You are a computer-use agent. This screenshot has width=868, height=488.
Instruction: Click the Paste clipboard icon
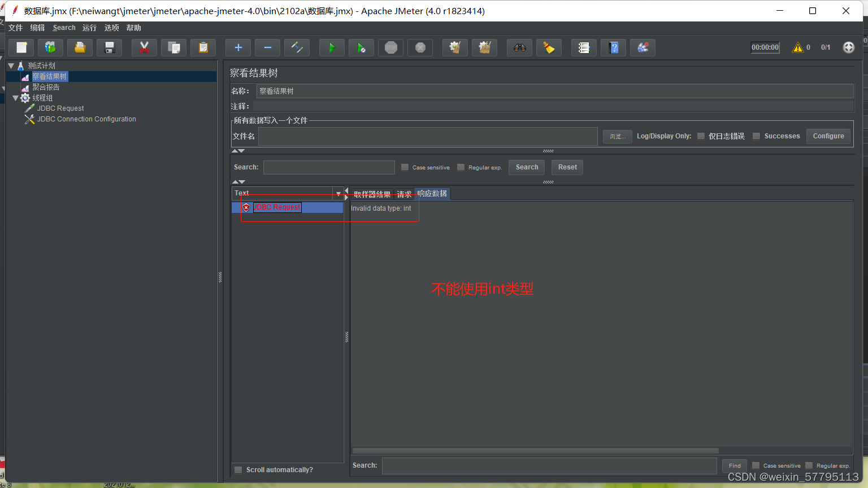point(203,47)
